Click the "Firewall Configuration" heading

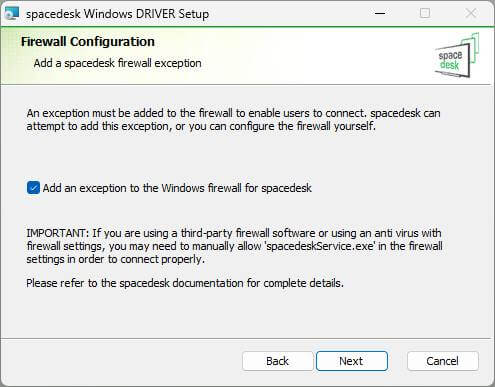coord(88,42)
